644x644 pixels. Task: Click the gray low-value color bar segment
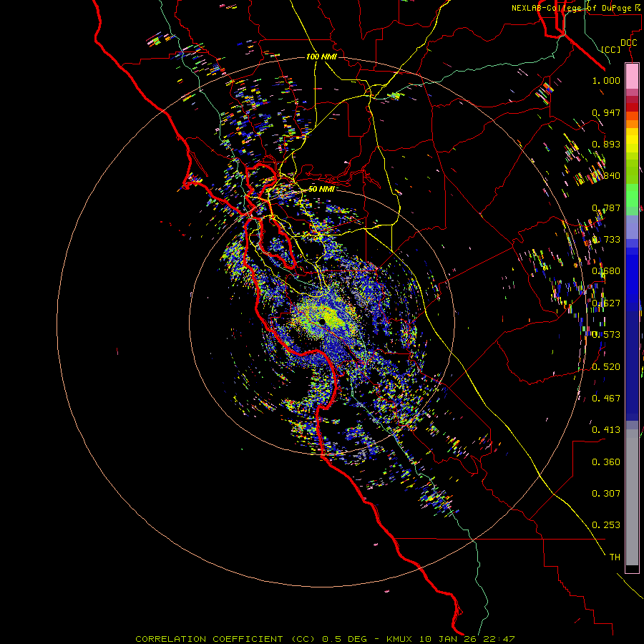coord(632,497)
